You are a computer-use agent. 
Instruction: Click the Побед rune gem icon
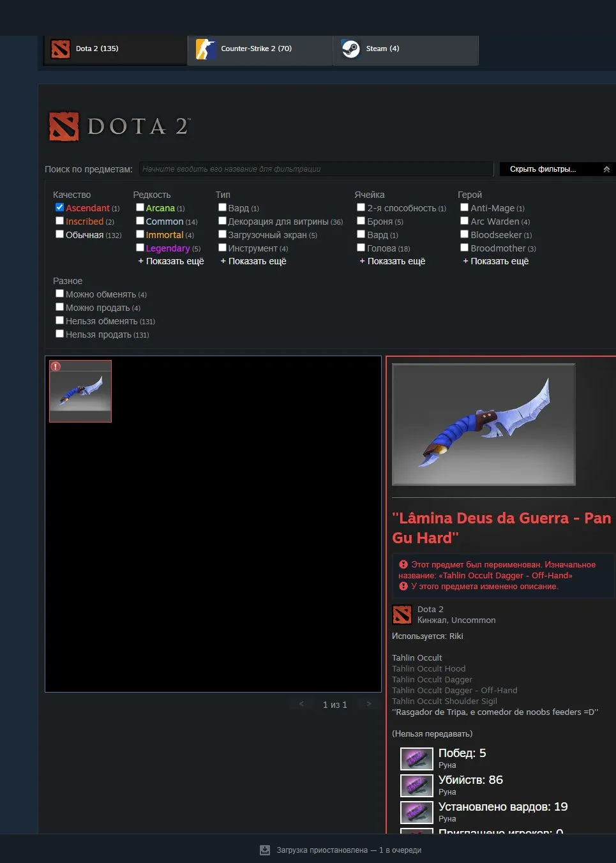coord(417,758)
